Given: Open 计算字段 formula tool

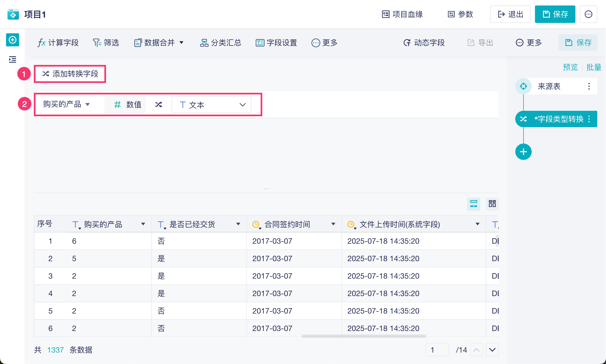Looking at the screenshot, I should tap(58, 43).
